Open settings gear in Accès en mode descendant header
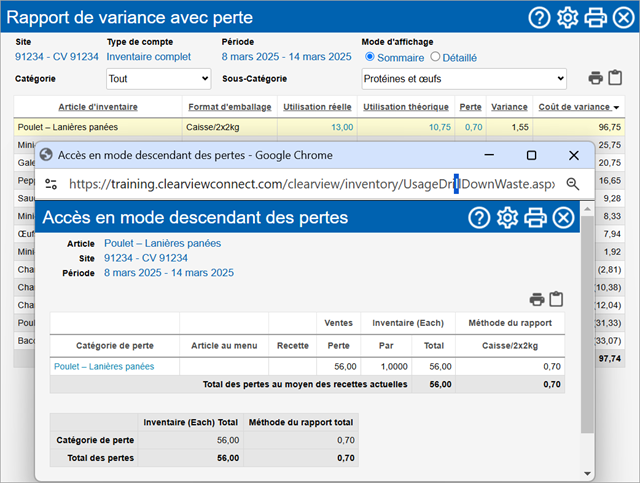640x483 pixels. [507, 218]
